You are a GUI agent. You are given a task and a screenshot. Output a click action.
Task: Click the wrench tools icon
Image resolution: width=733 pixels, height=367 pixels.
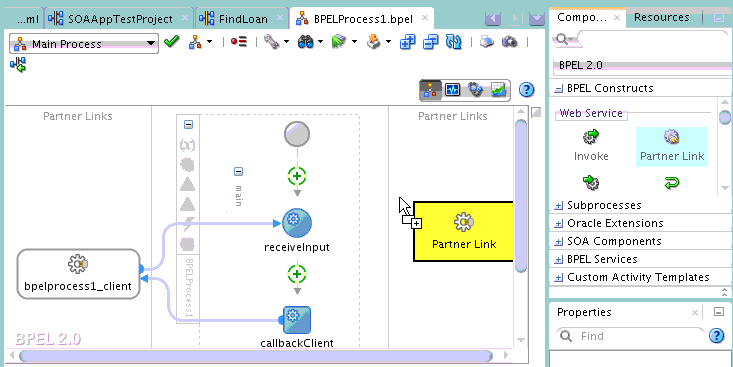click(x=272, y=42)
